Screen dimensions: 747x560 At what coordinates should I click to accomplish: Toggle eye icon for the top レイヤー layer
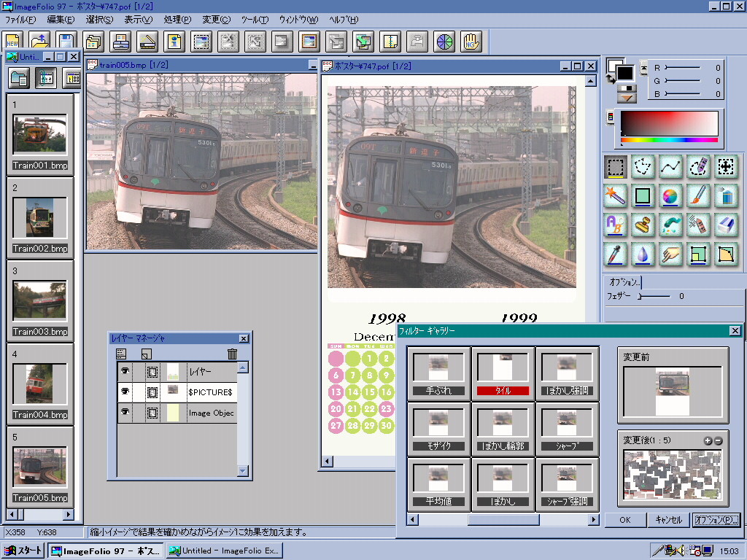click(x=125, y=372)
